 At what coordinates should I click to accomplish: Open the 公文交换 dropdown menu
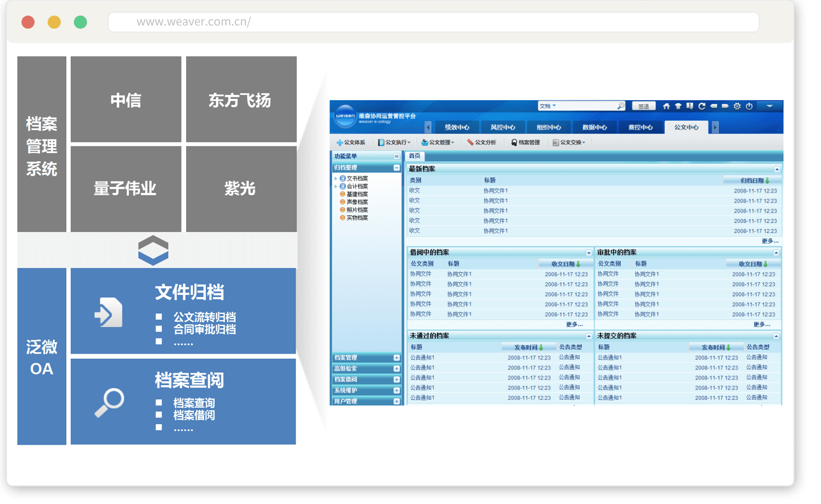(569, 142)
